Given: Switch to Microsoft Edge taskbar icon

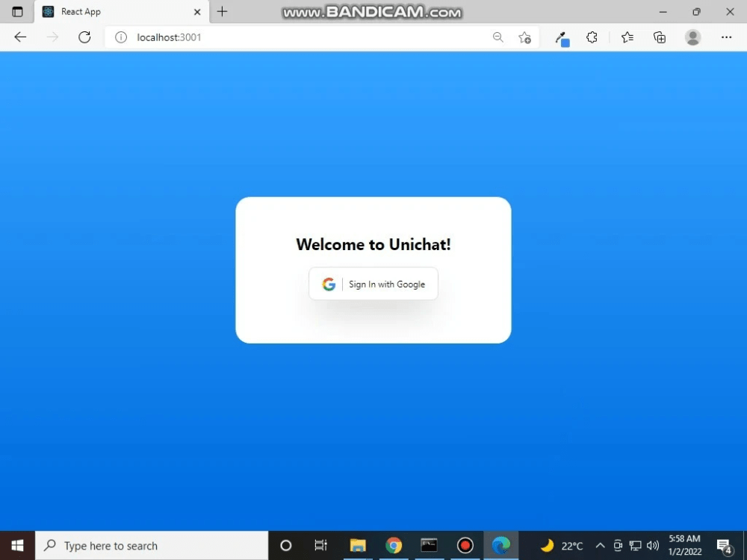Looking at the screenshot, I should [x=500, y=545].
